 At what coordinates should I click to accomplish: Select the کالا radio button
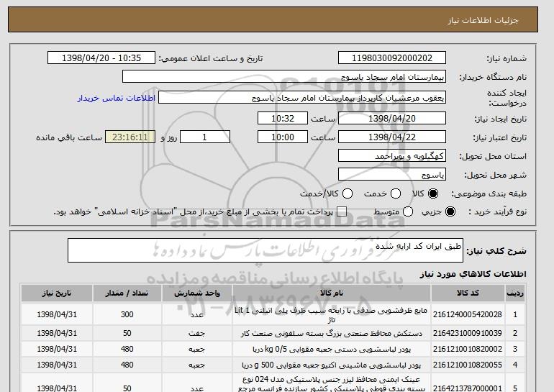pyautogui.click(x=433, y=193)
